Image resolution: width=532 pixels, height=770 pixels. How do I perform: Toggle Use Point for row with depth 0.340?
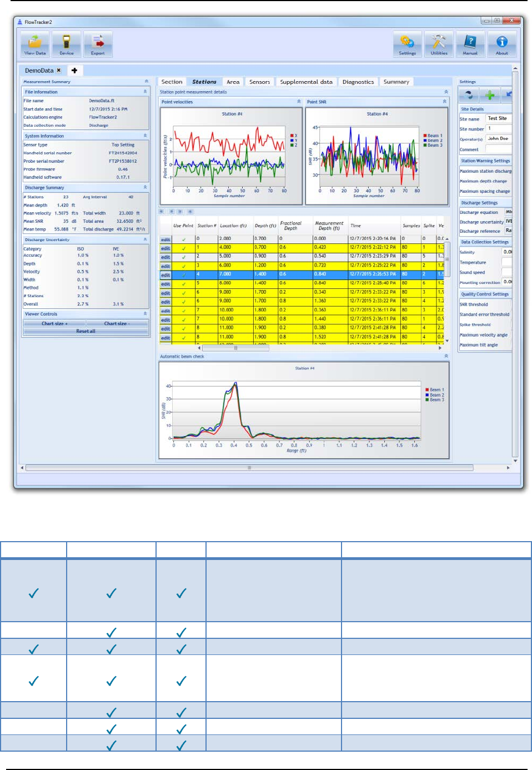coord(184,293)
